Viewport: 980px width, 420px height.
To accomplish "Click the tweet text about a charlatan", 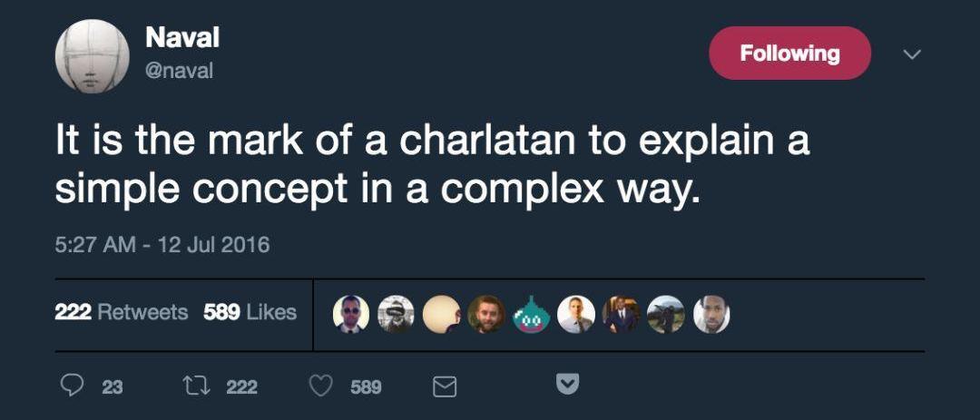I will pyautogui.click(x=431, y=165).
